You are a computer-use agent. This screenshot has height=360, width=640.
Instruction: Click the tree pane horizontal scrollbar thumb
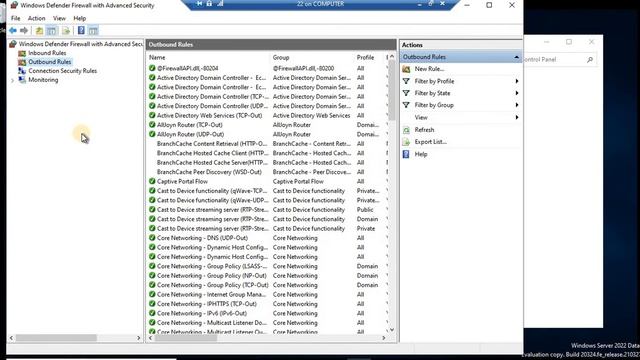point(56,338)
